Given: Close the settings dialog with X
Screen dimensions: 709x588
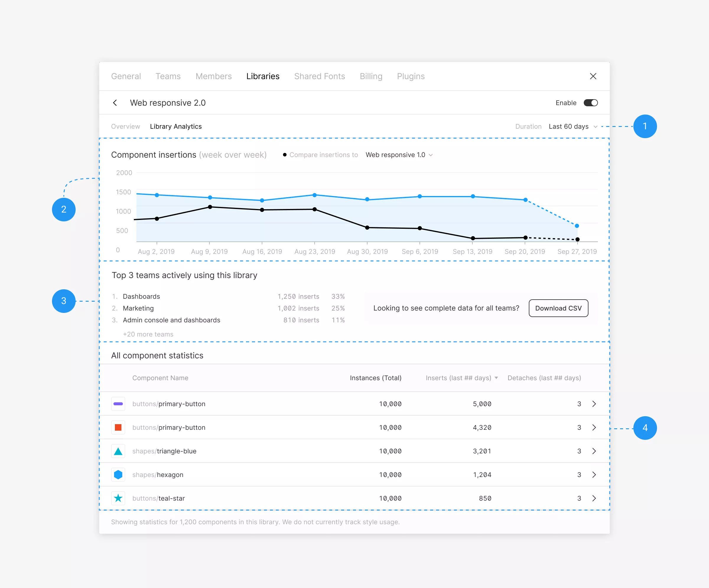Looking at the screenshot, I should (593, 76).
